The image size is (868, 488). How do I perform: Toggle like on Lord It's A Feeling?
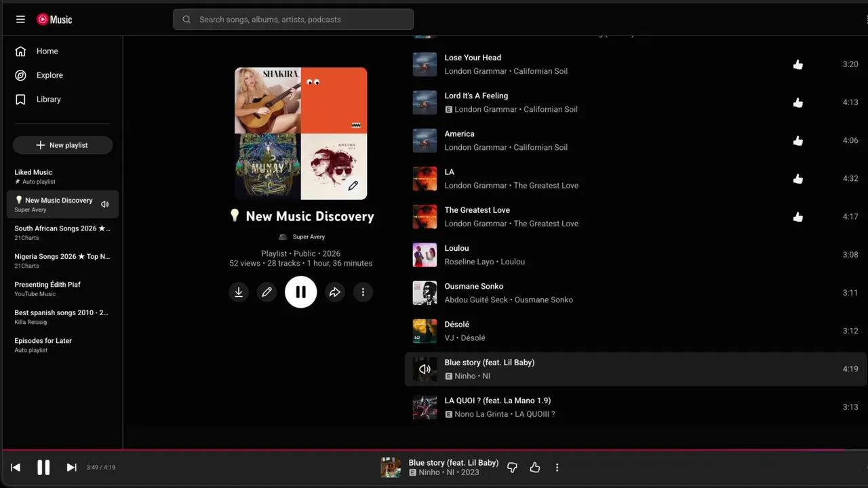pyautogui.click(x=798, y=102)
